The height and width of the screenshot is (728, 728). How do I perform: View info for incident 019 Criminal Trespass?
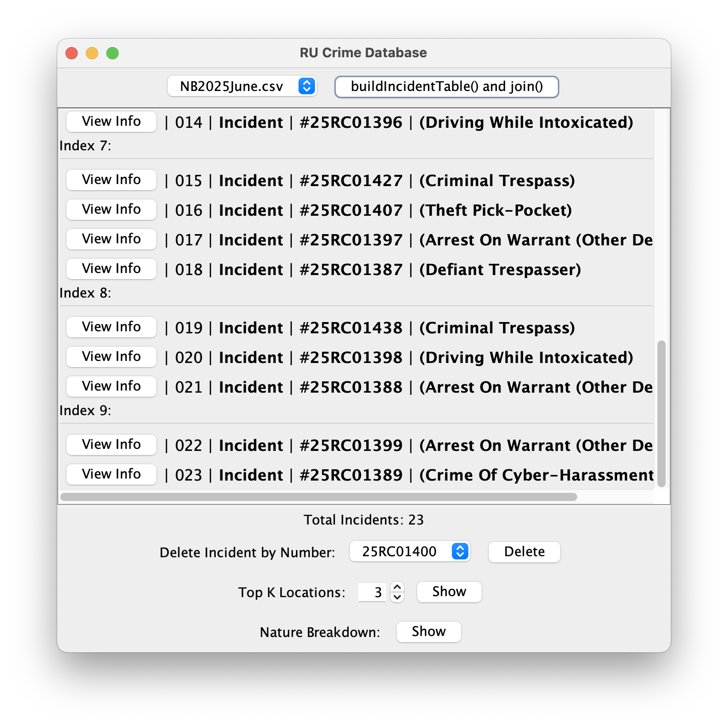pyautogui.click(x=111, y=327)
